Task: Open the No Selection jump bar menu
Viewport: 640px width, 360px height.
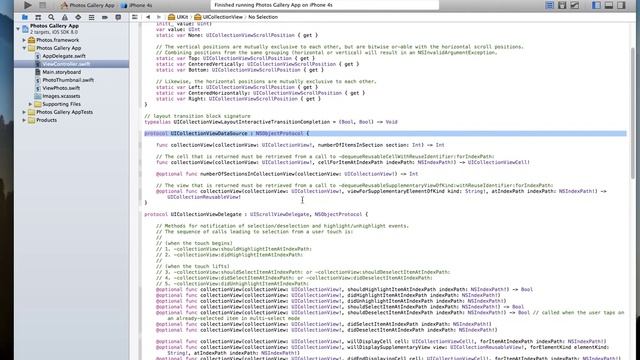Action: [263, 17]
